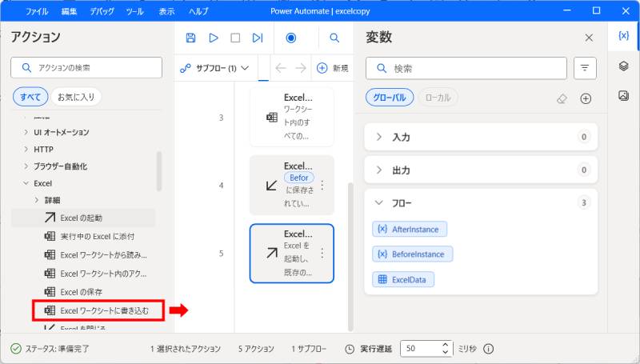Open the UI elements layers sidebar icon
Image resolution: width=640 pixels, height=364 pixels.
coord(623,66)
